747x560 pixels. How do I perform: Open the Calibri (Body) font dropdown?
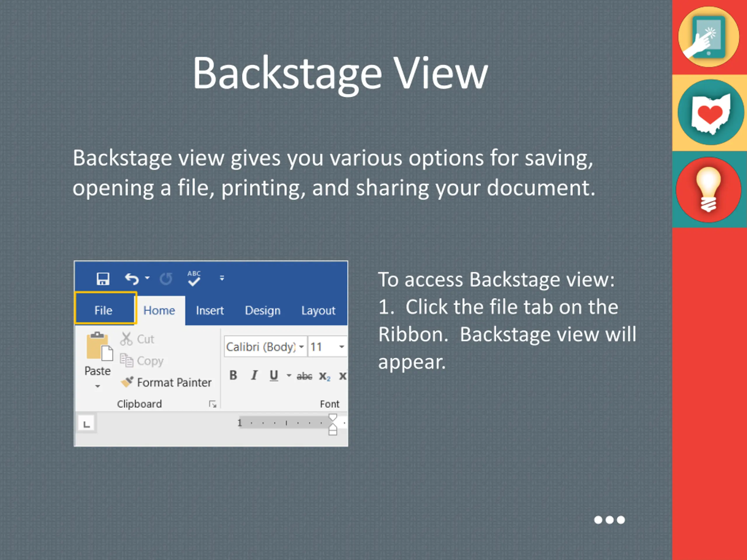[x=301, y=347]
